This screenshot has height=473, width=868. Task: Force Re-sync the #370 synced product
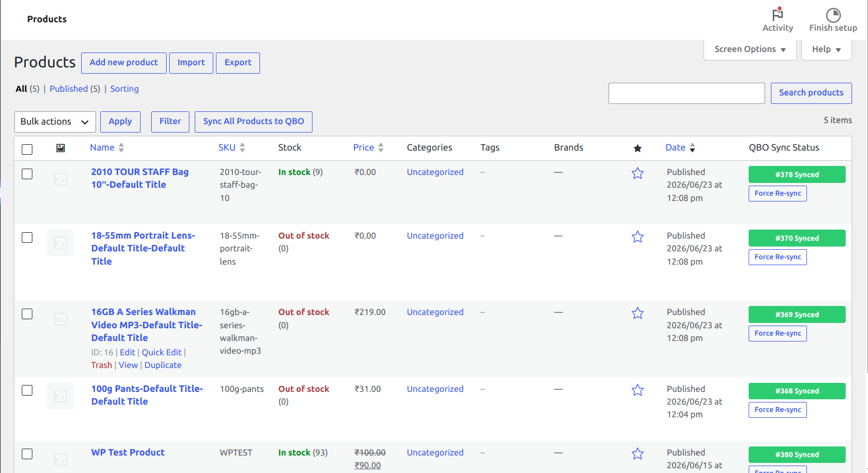[x=778, y=257]
